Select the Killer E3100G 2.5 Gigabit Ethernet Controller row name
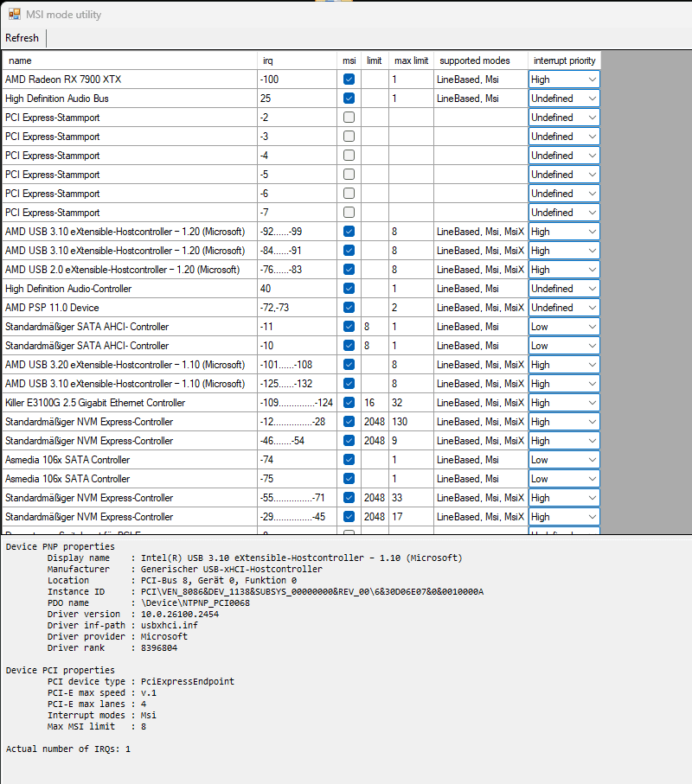The height and width of the screenshot is (784, 692). pos(130,402)
